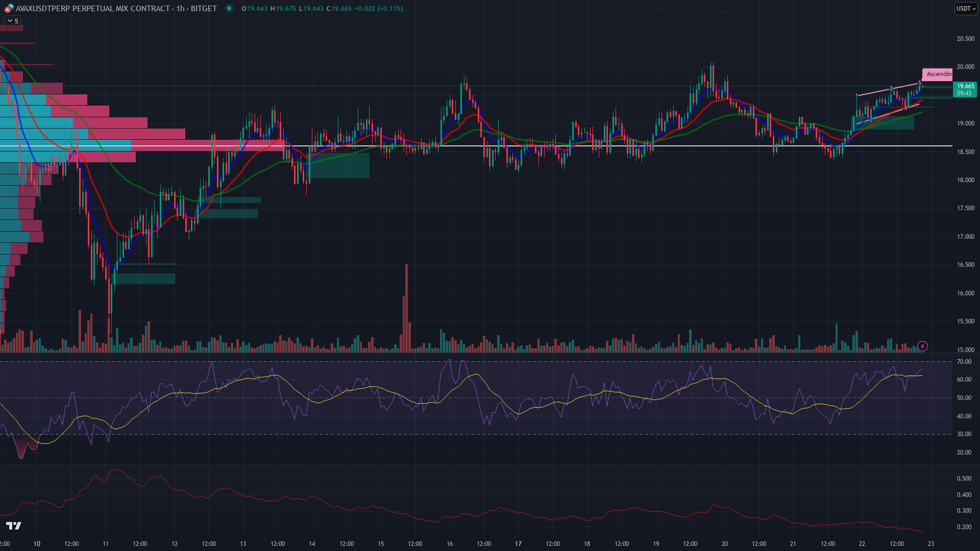
Task: Click the 19.665 current price label
Action: point(965,86)
